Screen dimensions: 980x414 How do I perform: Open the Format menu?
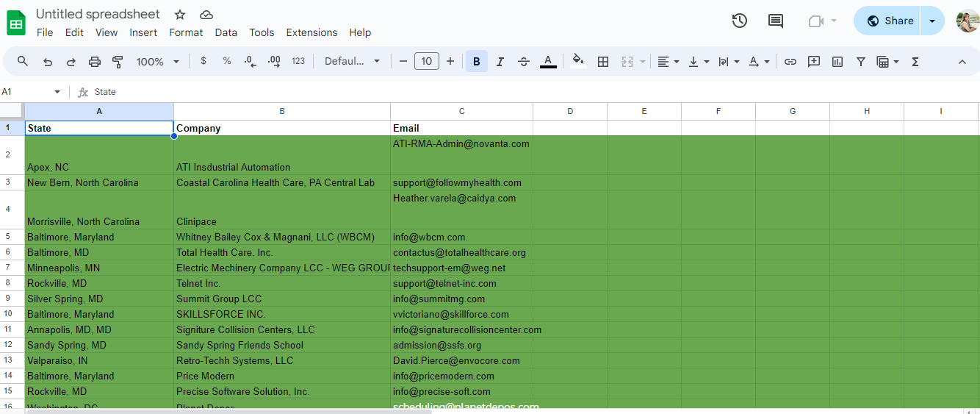point(186,32)
